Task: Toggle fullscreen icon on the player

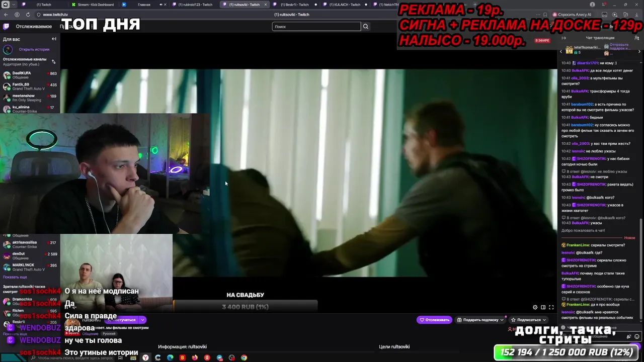Action: [551, 307]
